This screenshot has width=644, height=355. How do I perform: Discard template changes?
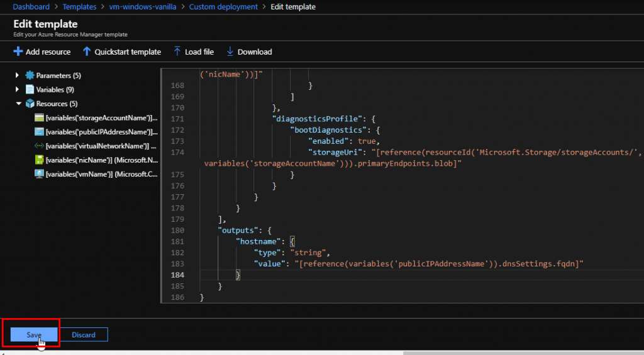(84, 334)
